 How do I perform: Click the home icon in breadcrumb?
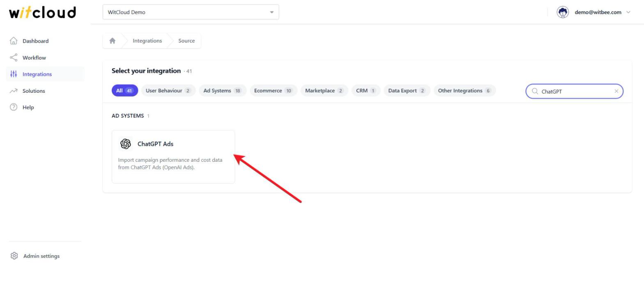pos(112,41)
